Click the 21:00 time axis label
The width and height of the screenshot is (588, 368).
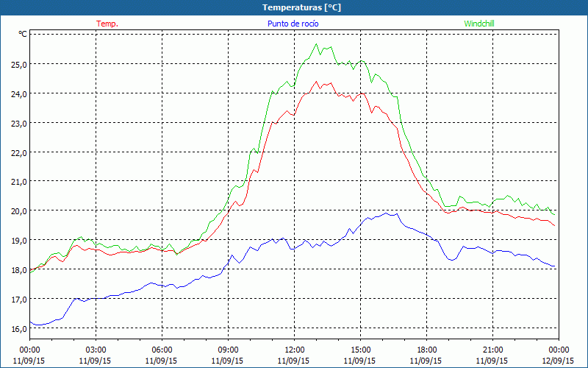tap(492, 350)
